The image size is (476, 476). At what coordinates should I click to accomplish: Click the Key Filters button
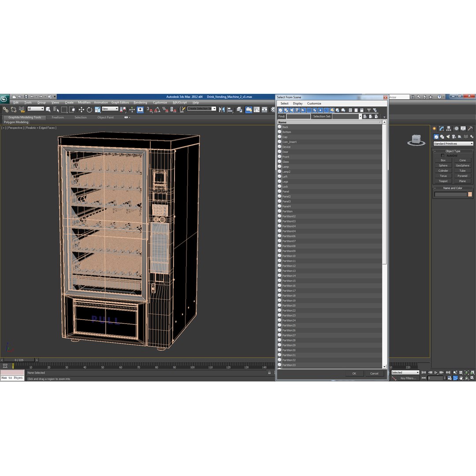(x=408, y=378)
